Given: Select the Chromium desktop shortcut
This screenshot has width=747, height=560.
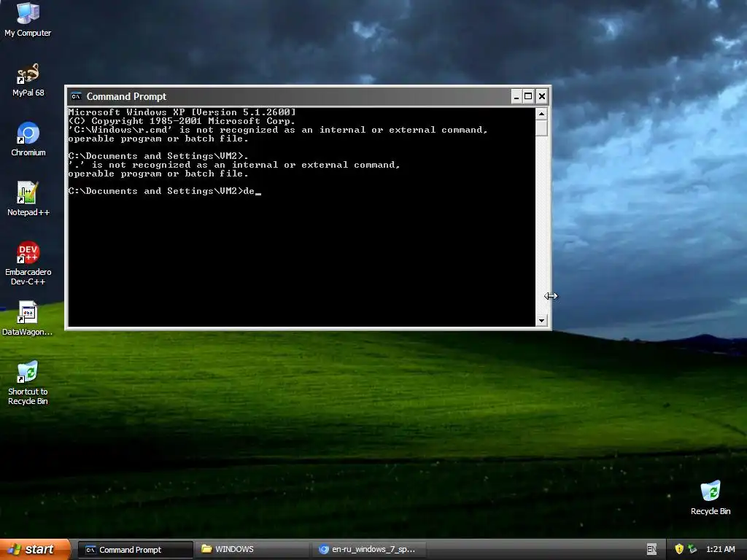Looking at the screenshot, I should point(28,139).
